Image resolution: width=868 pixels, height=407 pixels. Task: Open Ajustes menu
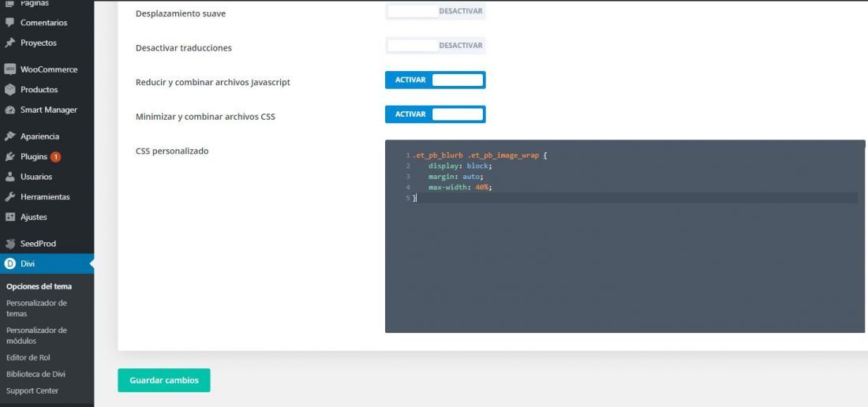point(34,218)
